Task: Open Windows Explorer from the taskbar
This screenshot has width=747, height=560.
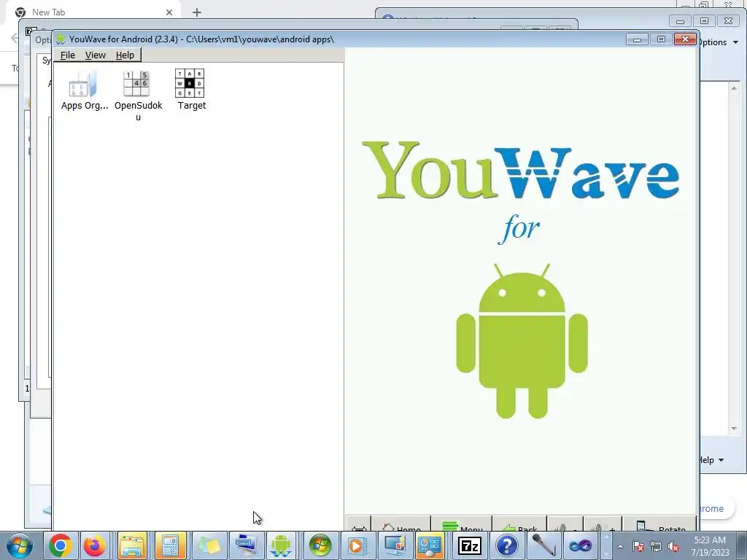Action: click(x=132, y=545)
